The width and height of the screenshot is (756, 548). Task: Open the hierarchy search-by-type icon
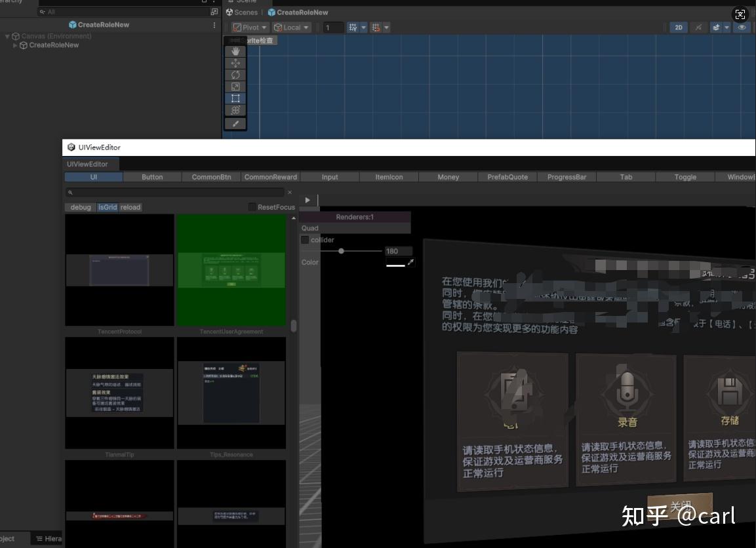tap(214, 12)
